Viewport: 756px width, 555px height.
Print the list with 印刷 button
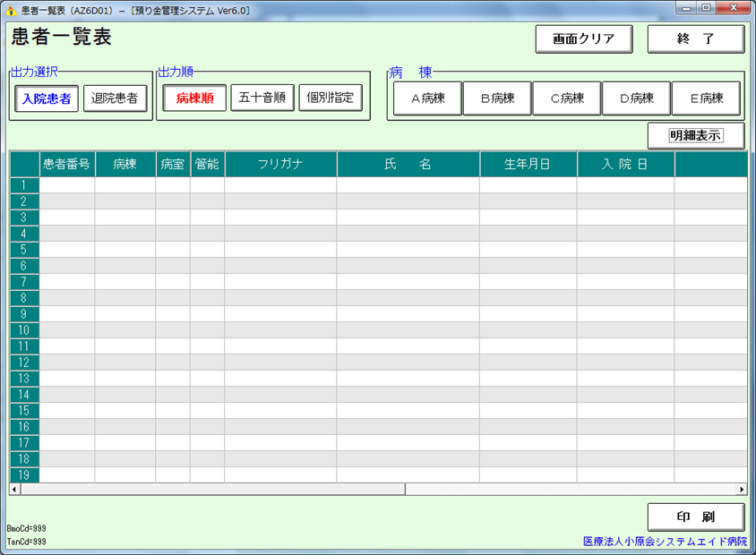point(696,517)
